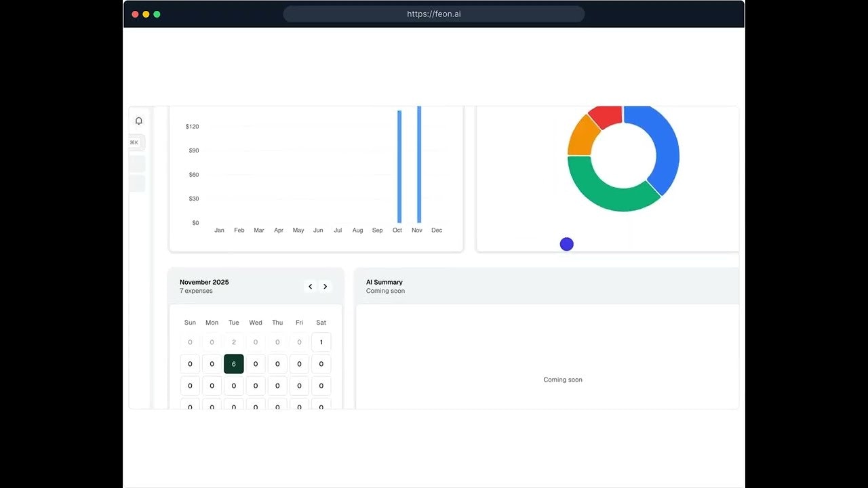Click the 'Sun' weekday header
The width and height of the screenshot is (868, 488).
190,323
